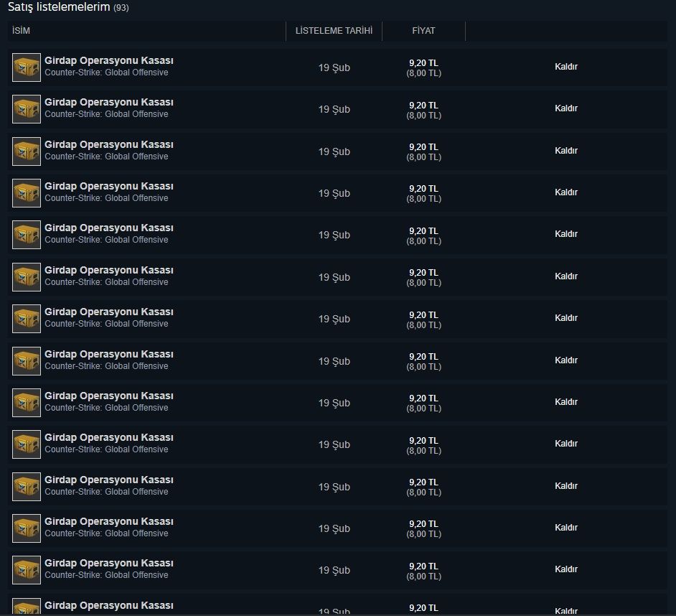Select the case icon in the sixth listing
676x616 pixels.
point(27,277)
